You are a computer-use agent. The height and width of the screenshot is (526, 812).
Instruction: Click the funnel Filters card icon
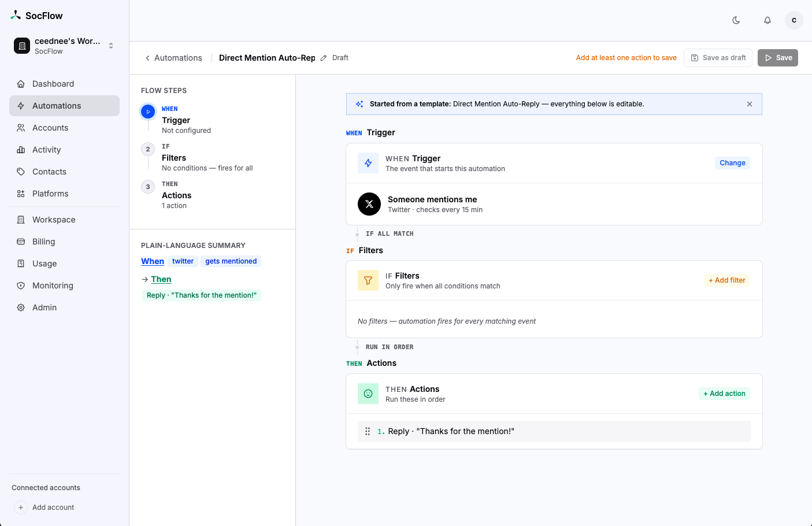click(x=368, y=280)
